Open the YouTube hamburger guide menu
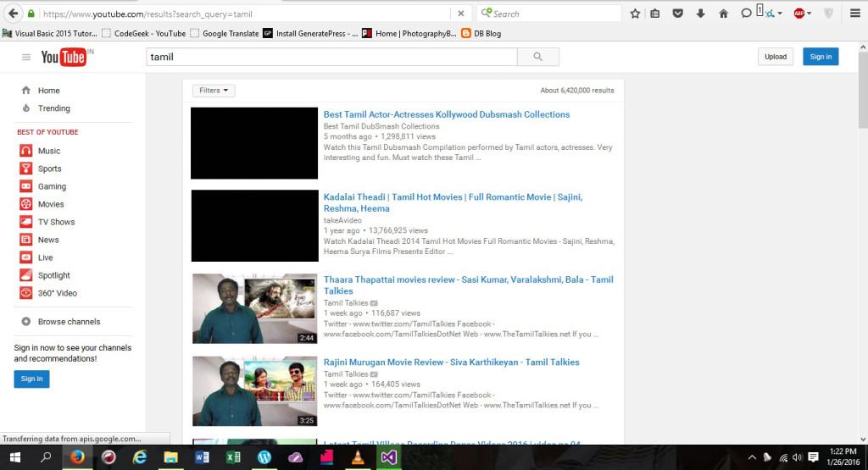Screen dimensions: 868x470 pos(26,57)
